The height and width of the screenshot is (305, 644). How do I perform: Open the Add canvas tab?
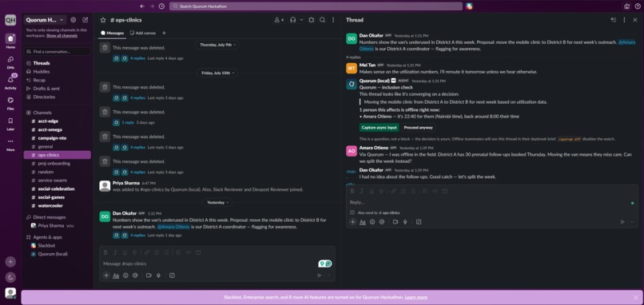point(142,33)
